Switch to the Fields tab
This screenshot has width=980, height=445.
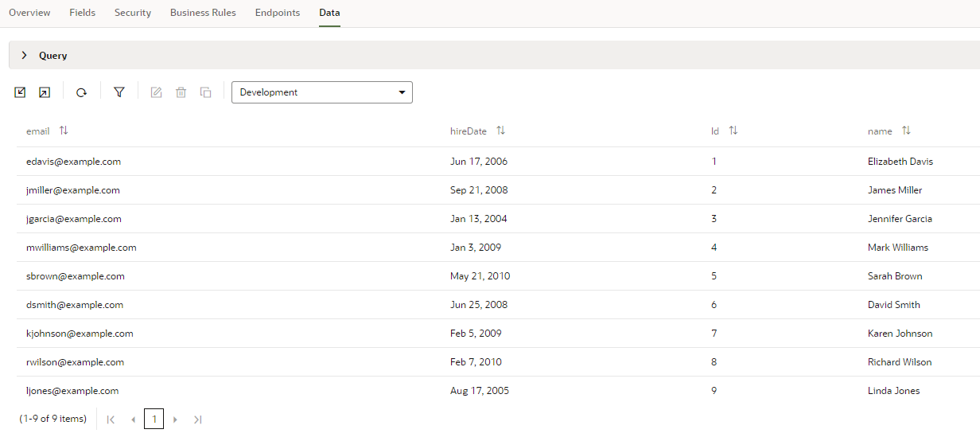pos(82,13)
